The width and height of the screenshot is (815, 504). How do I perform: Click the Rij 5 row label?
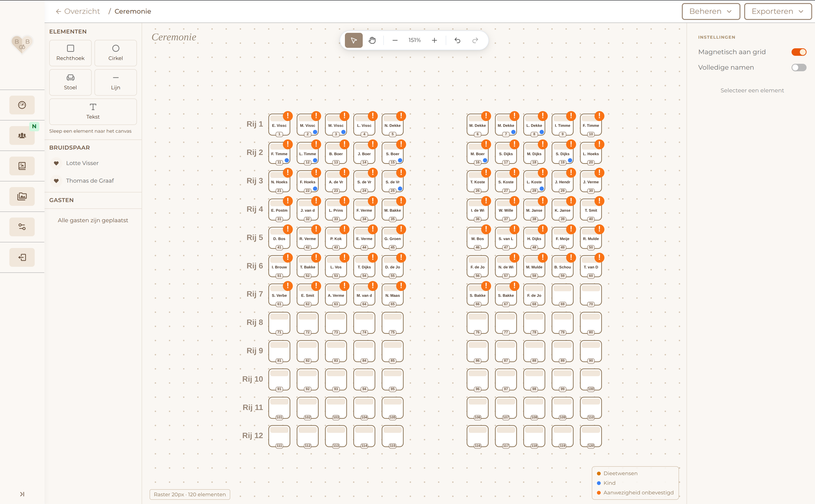pyautogui.click(x=255, y=238)
